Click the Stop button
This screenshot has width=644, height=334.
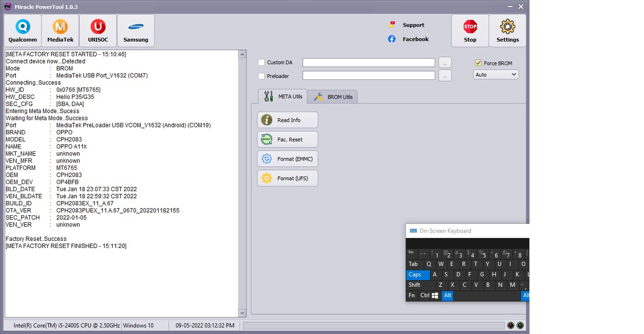[x=470, y=31]
